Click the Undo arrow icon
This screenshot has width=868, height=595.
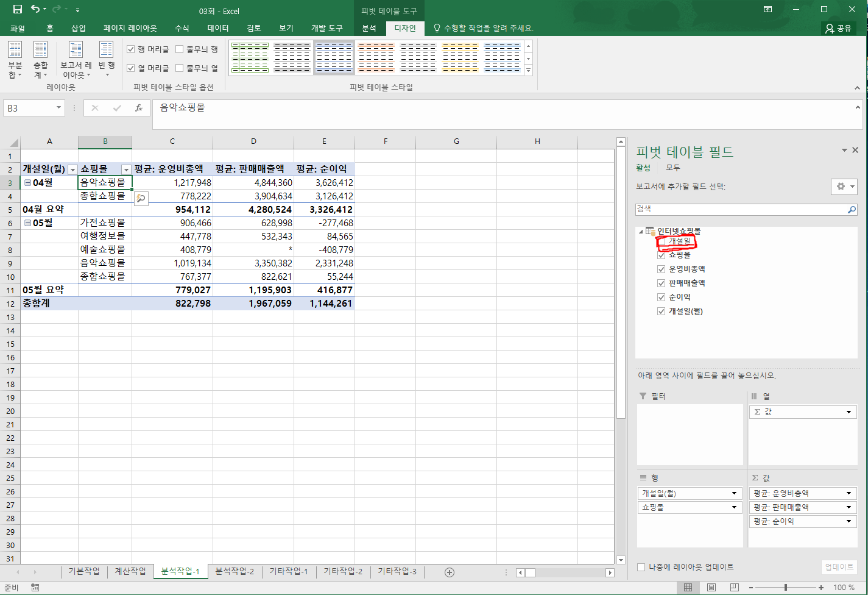click(x=35, y=10)
